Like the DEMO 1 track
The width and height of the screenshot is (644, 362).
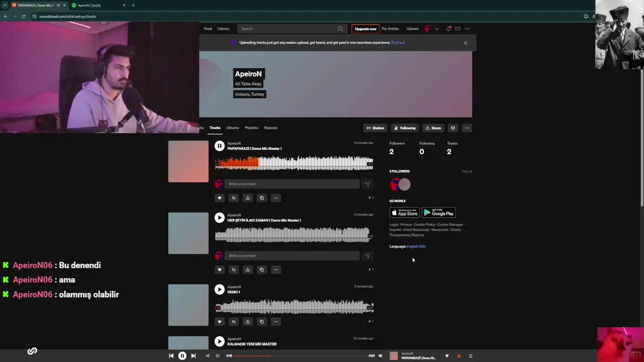pyautogui.click(x=219, y=321)
